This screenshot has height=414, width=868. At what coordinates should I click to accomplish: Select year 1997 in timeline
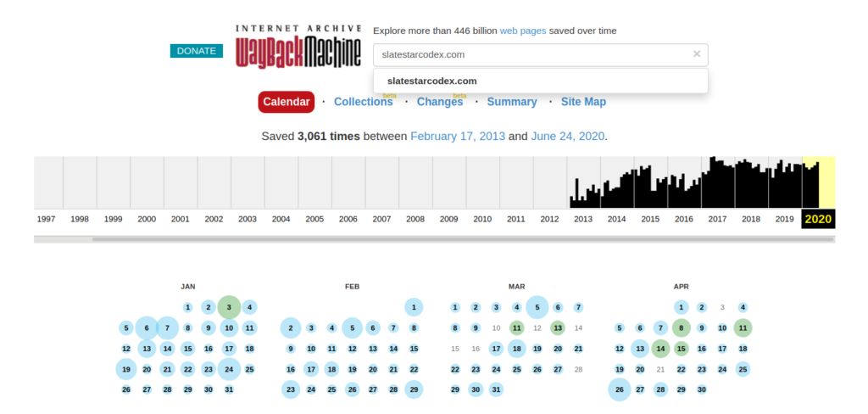(x=46, y=219)
